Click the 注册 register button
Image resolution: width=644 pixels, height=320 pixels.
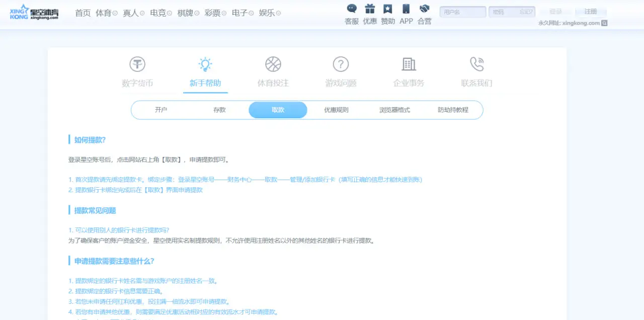coord(591,12)
